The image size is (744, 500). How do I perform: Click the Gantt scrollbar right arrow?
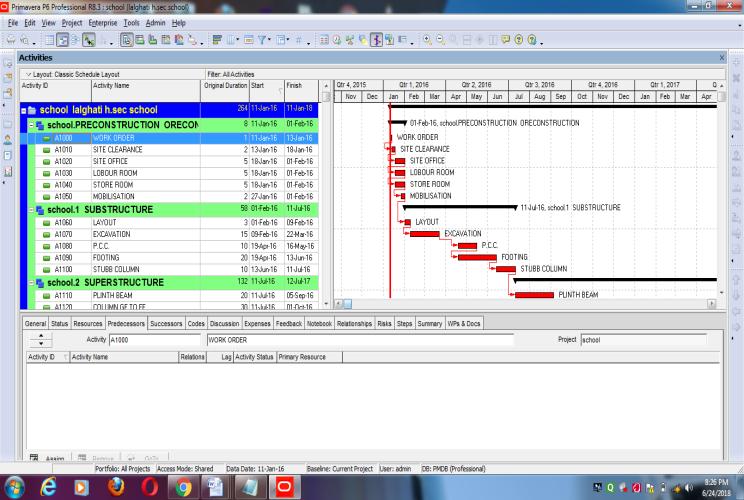pyautogui.click(x=711, y=304)
